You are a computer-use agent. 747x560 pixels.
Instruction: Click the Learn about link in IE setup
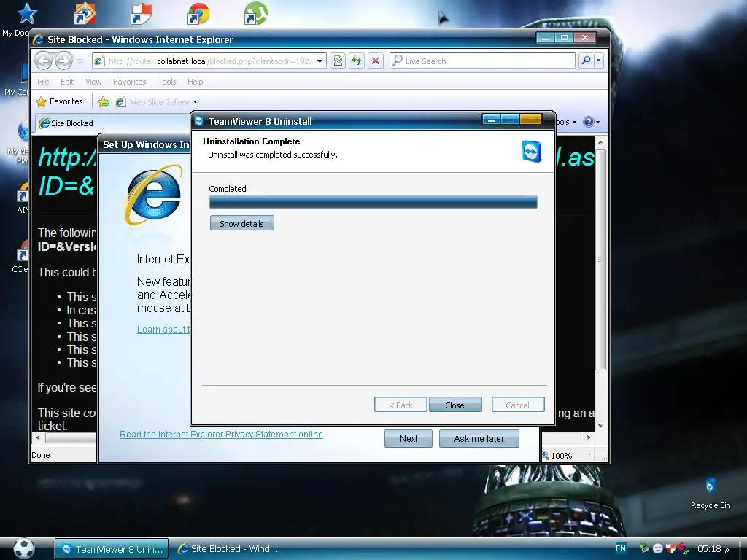click(x=163, y=329)
